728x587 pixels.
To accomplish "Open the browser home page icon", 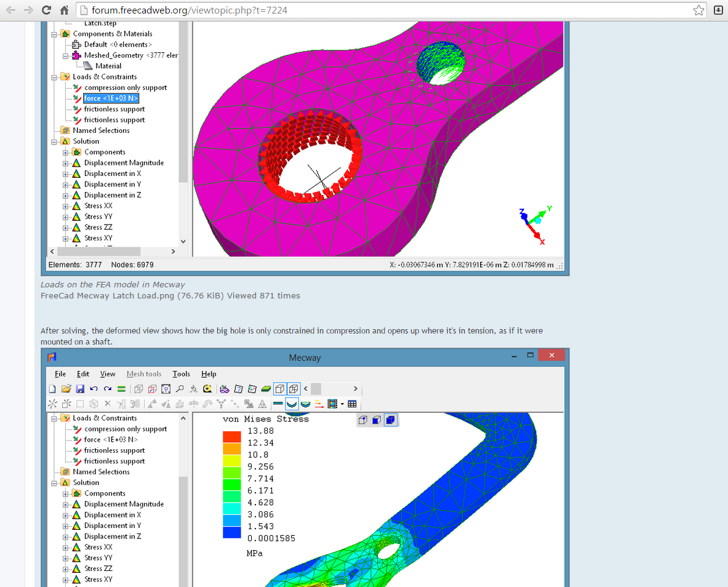I will click(x=64, y=10).
